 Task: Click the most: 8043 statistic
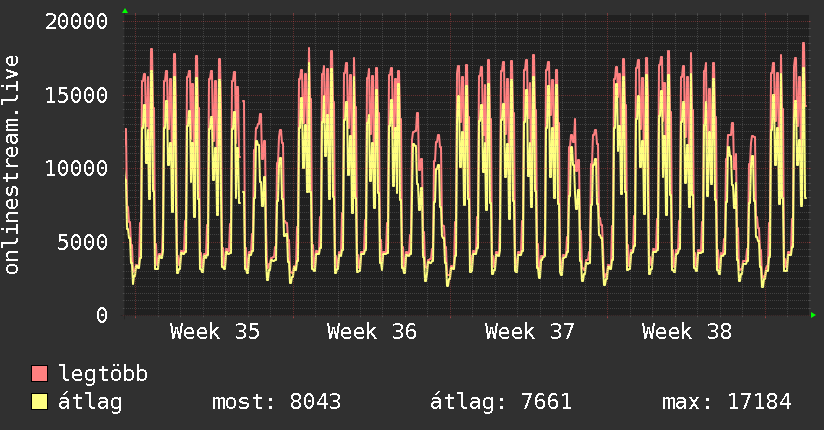click(x=277, y=402)
